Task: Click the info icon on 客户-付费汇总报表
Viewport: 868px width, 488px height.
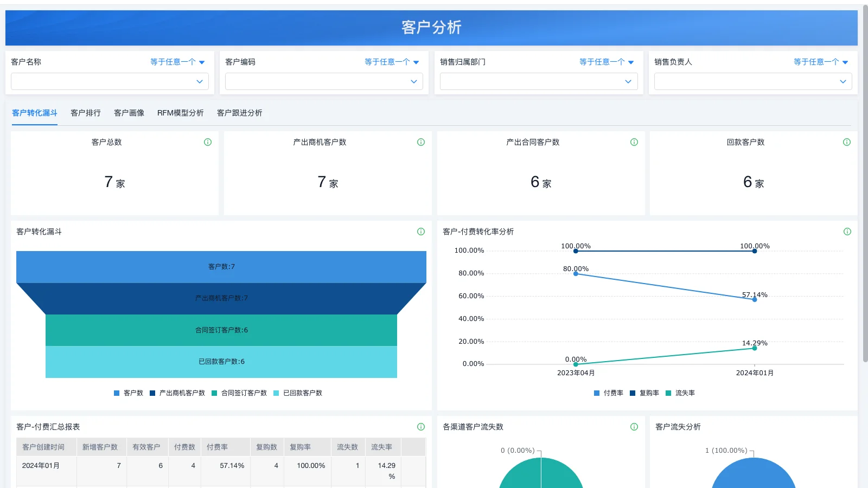Action: [420, 427]
